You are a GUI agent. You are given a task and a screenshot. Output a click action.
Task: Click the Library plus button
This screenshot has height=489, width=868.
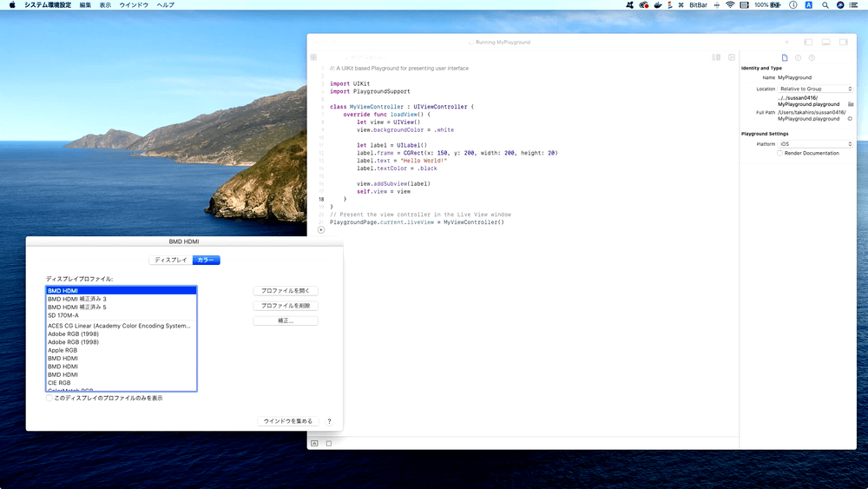(x=786, y=42)
